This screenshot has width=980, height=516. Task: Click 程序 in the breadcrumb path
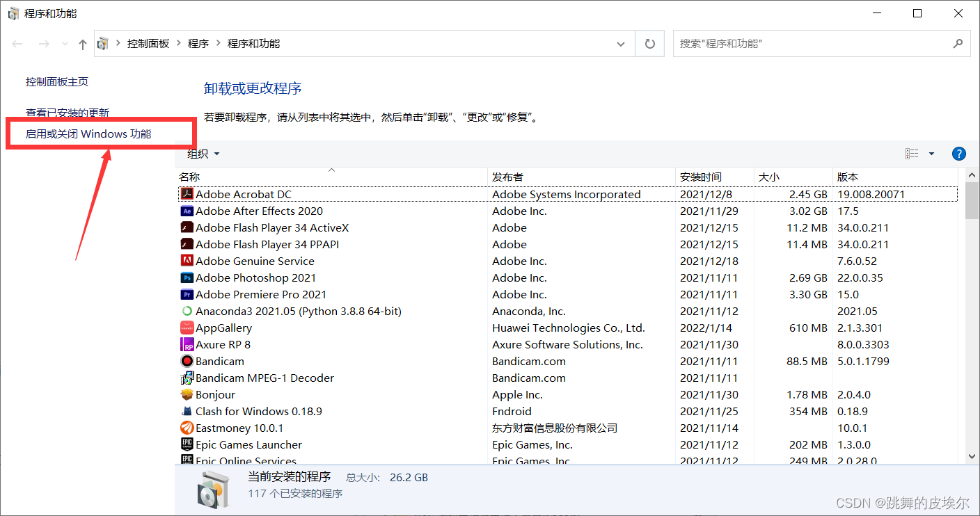[x=198, y=43]
